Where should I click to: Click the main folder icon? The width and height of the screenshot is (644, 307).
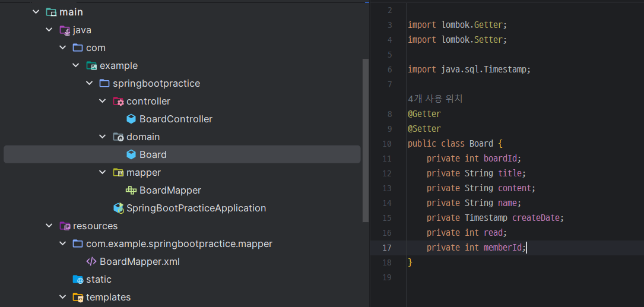[x=51, y=12]
